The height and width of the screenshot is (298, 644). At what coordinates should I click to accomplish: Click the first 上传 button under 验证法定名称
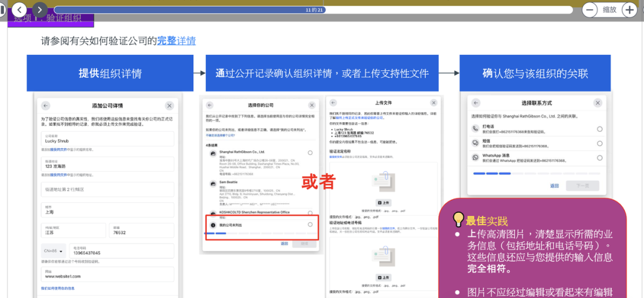click(383, 203)
